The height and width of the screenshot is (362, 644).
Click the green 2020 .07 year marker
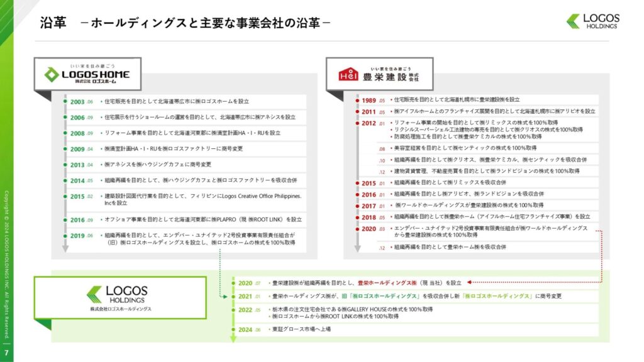coord(249,283)
